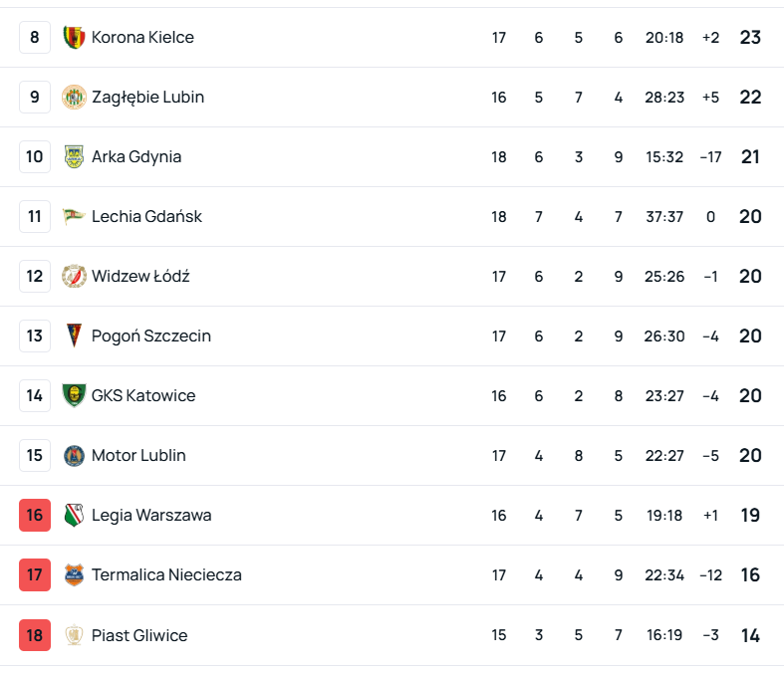The image size is (784, 674).
Task: Click the Legia Warszawa club crest
Action: tap(74, 516)
